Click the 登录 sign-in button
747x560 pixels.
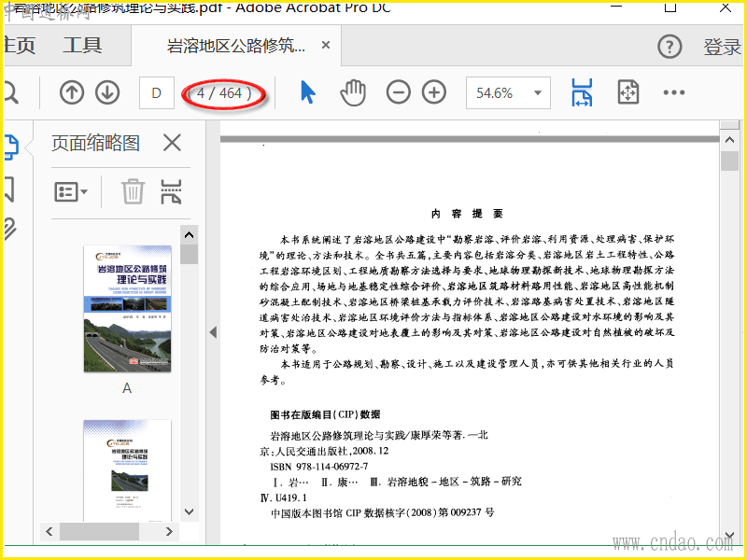coord(722,47)
